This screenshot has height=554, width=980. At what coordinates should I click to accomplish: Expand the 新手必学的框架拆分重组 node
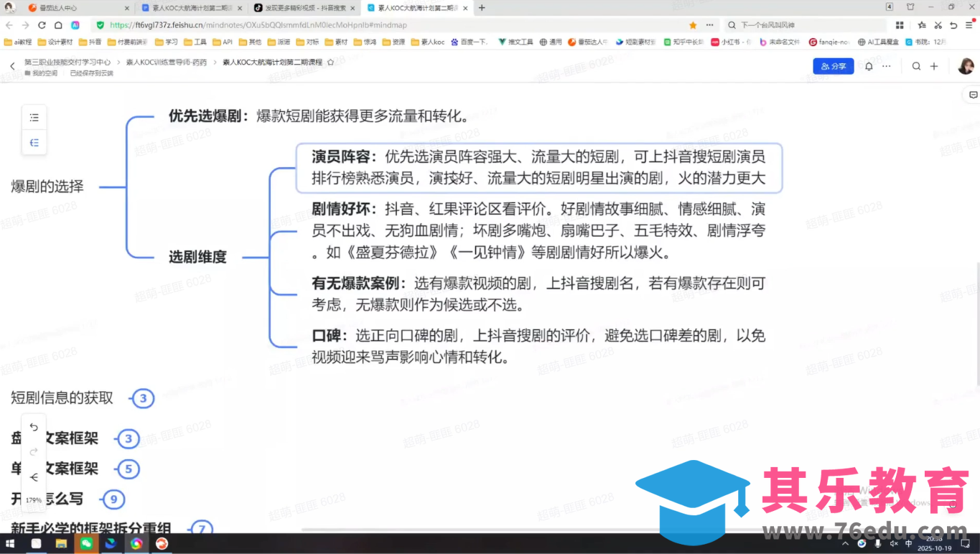click(202, 529)
